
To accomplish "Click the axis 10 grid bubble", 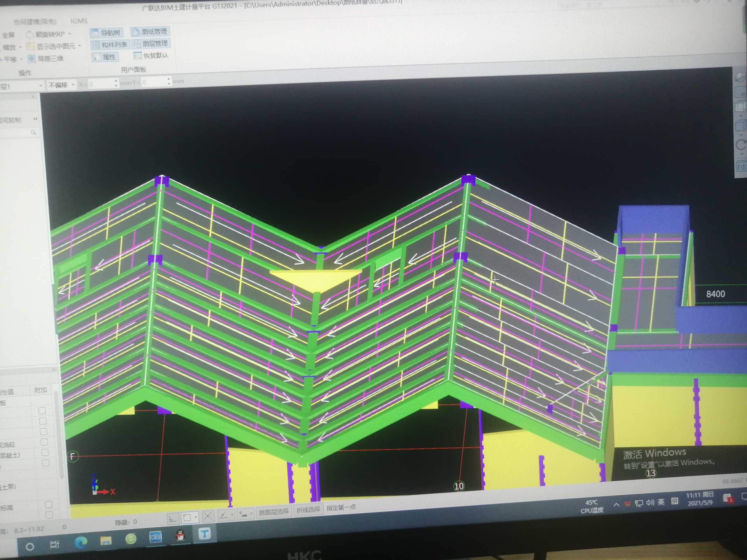I will pos(459,486).
